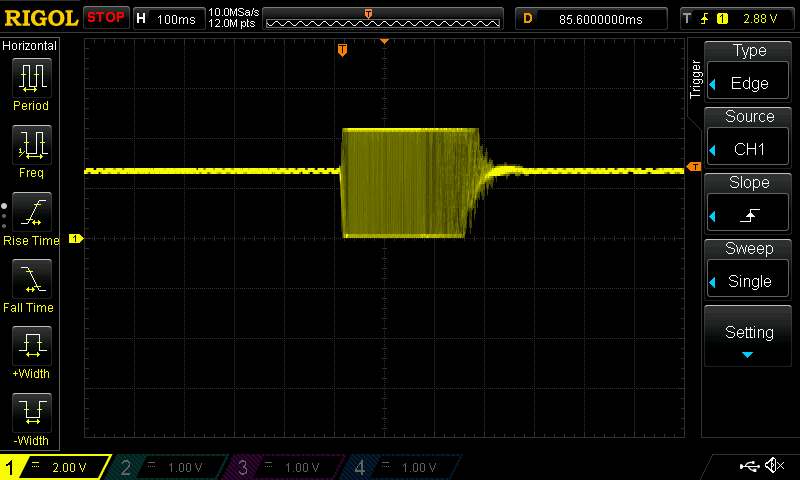Image resolution: width=800 pixels, height=480 pixels.
Task: Click the vertical Trigger menu tab
Action: [x=695, y=79]
